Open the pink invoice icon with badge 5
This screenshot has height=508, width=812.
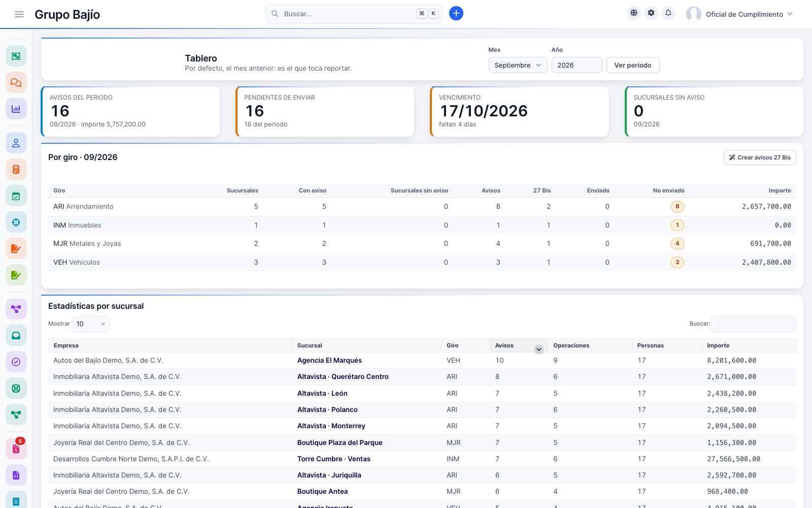[x=16, y=449]
